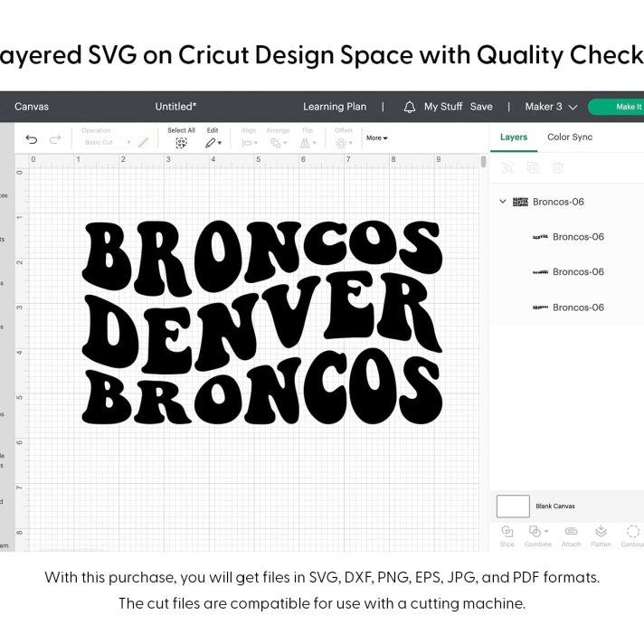Click the Offset tool icon
This screenshot has width=644, height=644.
(341, 143)
